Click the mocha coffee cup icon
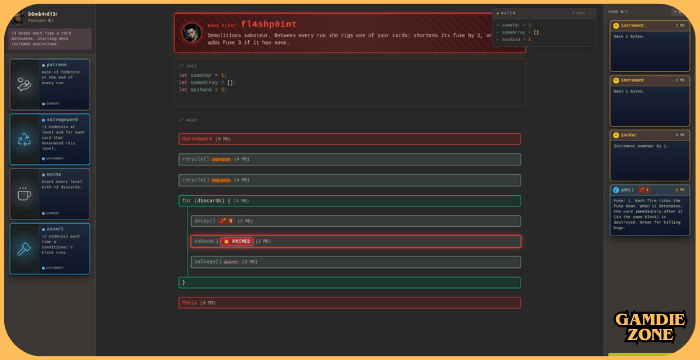The height and width of the screenshot is (360, 700). pos(24,194)
